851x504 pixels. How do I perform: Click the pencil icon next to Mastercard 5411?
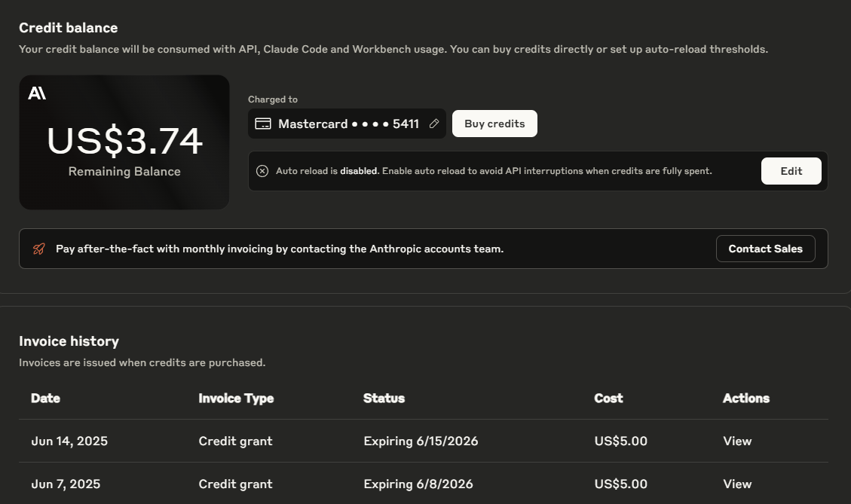tap(433, 124)
